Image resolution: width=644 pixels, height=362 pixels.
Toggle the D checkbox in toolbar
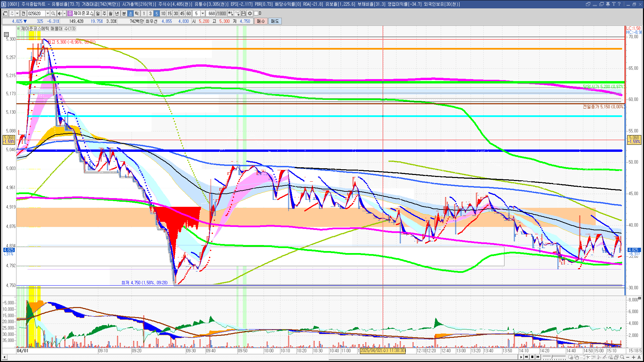click(x=256, y=13)
